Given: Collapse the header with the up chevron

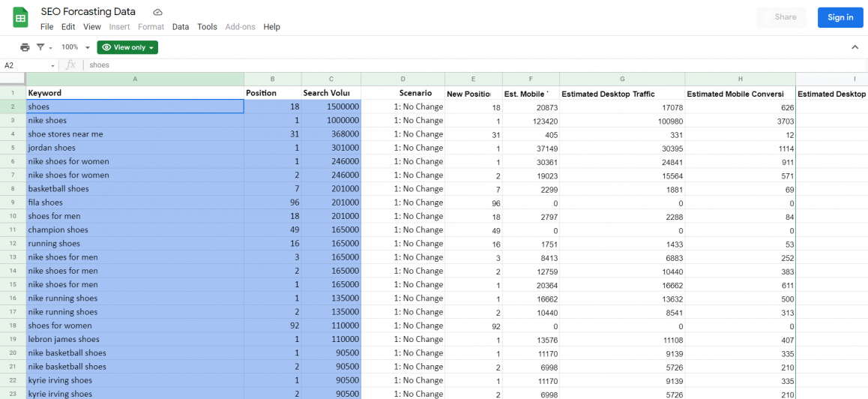Looking at the screenshot, I should click(x=855, y=47).
